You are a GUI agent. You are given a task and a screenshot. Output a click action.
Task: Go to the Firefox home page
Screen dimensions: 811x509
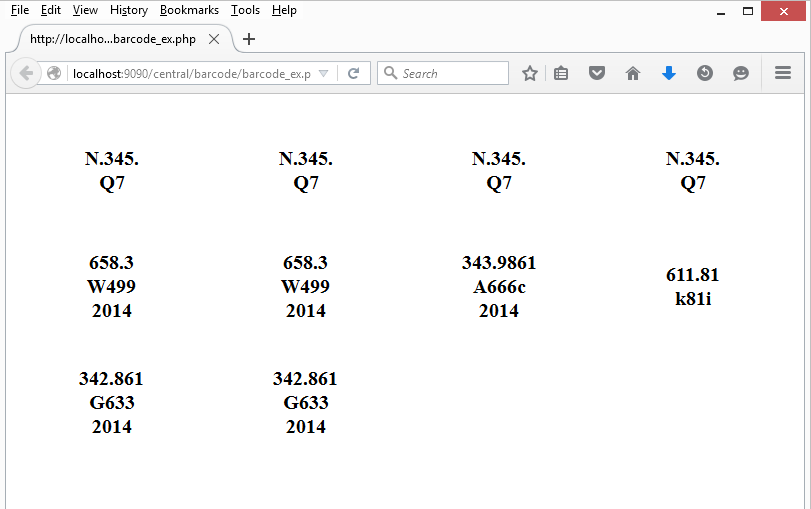tap(632, 73)
